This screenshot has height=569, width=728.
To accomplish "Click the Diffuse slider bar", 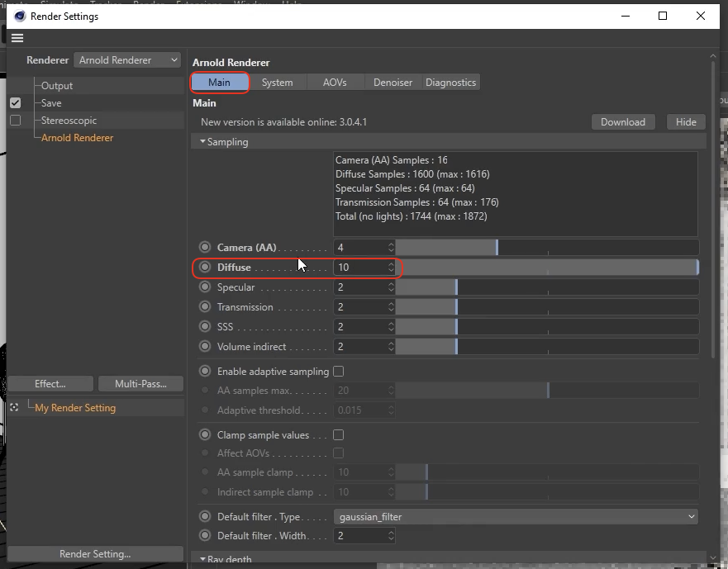I will (547, 268).
